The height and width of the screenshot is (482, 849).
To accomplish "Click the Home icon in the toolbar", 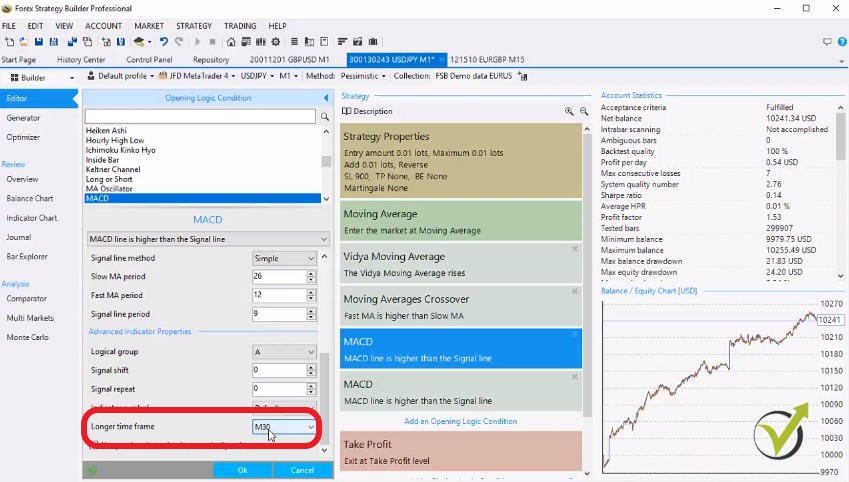I will coord(231,42).
